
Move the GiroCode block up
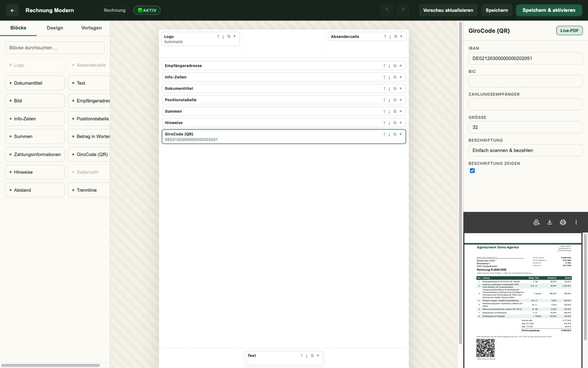384,134
